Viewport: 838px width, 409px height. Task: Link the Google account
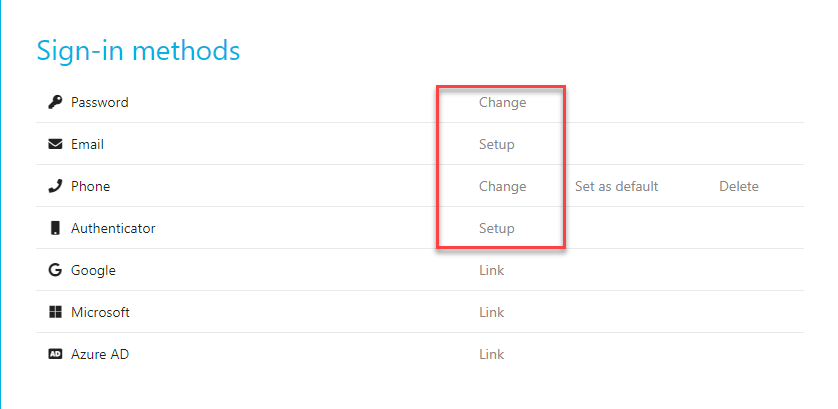(491, 270)
